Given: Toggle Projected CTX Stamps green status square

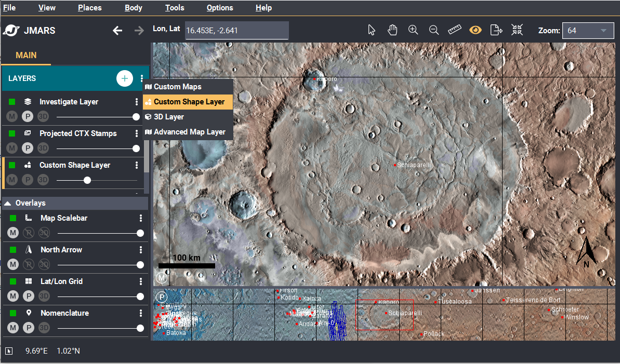Looking at the screenshot, I should pos(12,133).
